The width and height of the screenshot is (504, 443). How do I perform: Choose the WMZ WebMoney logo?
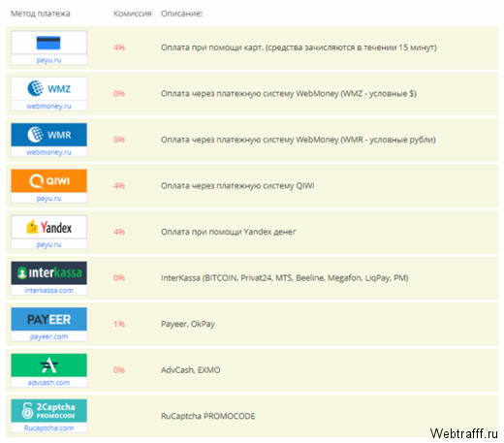48,88
